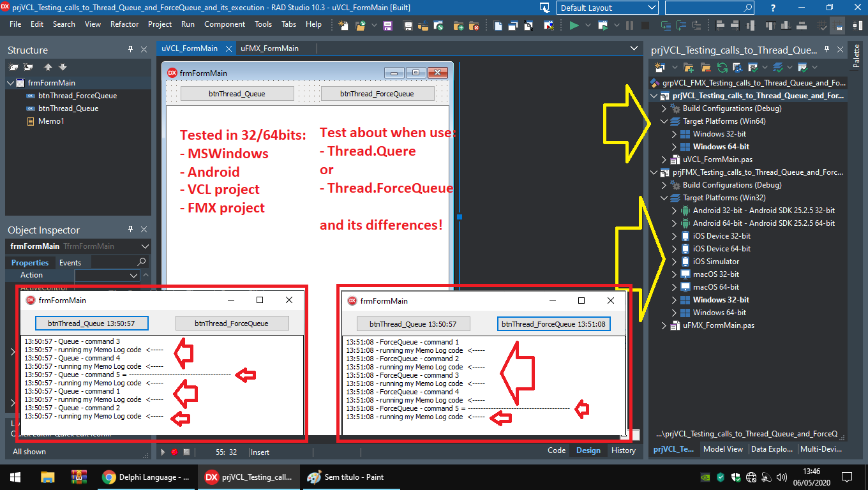Click the Step Over debug icon
Screen dimensions: 868x490
click(681, 26)
